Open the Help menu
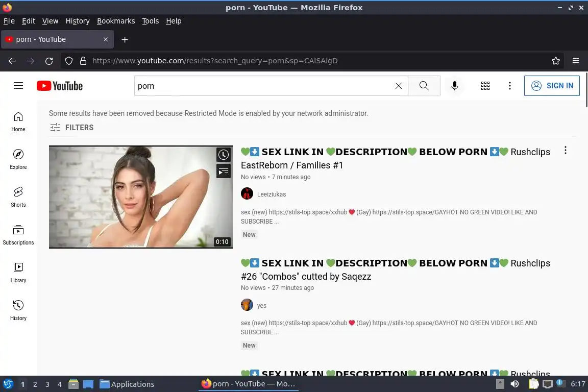The height and width of the screenshot is (392, 588). [x=174, y=21]
